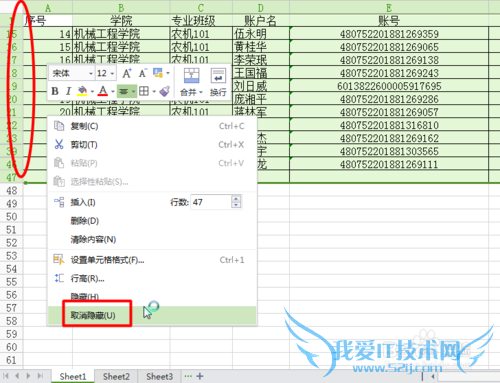Click the cell format style icon
Screen dimensions: 500x383
coord(158,73)
